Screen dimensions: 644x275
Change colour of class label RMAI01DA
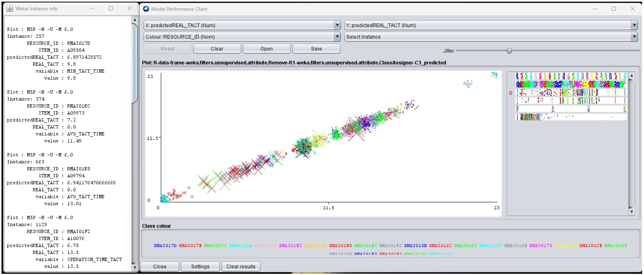(x=240, y=245)
